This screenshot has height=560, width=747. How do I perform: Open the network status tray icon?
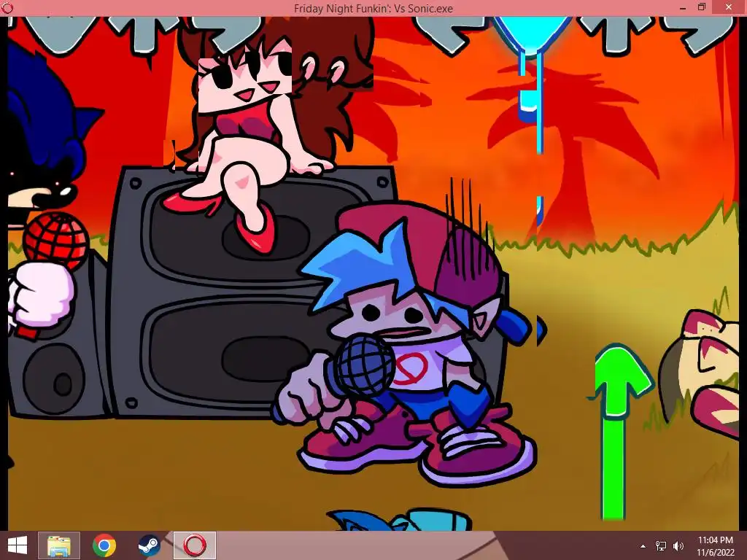point(661,546)
